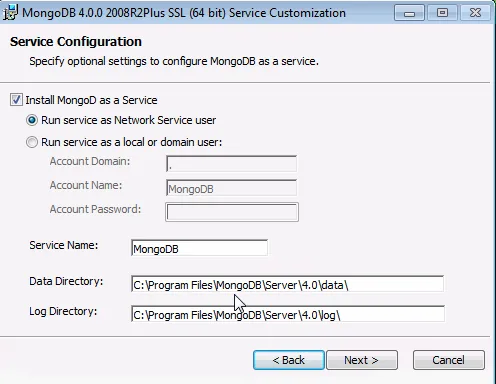Click the Service Configuration heading

(x=76, y=42)
